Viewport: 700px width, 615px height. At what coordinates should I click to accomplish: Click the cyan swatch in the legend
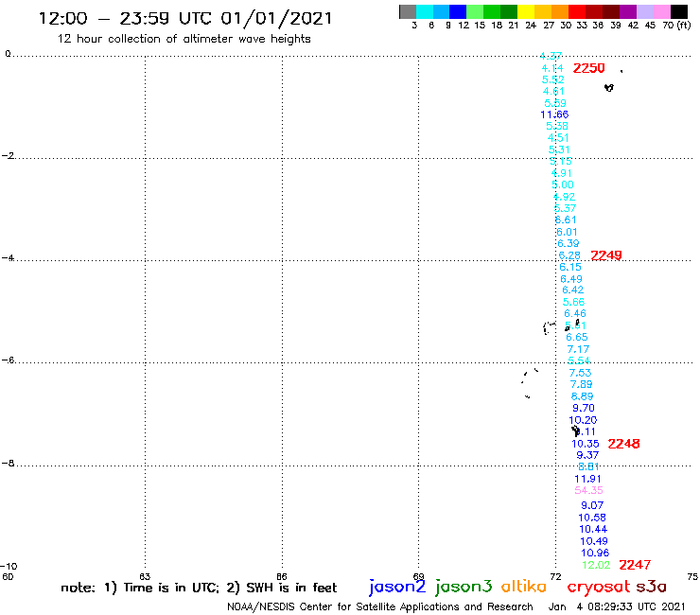click(425, 11)
